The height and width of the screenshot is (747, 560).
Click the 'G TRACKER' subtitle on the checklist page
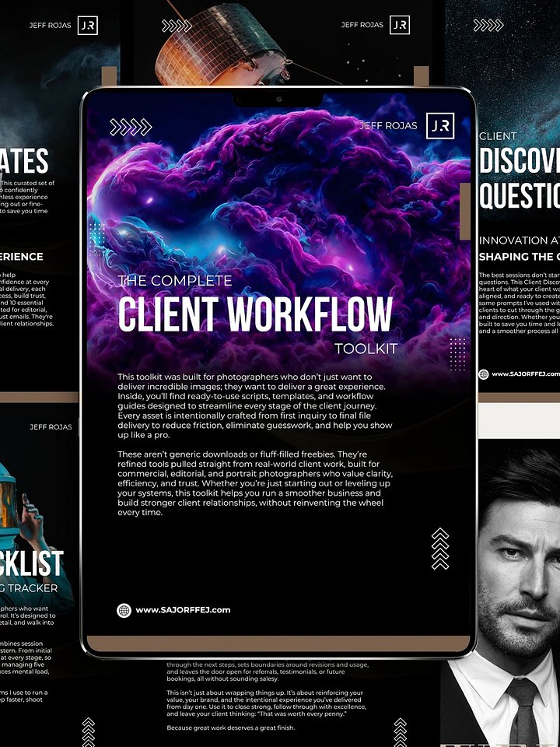(x=29, y=588)
